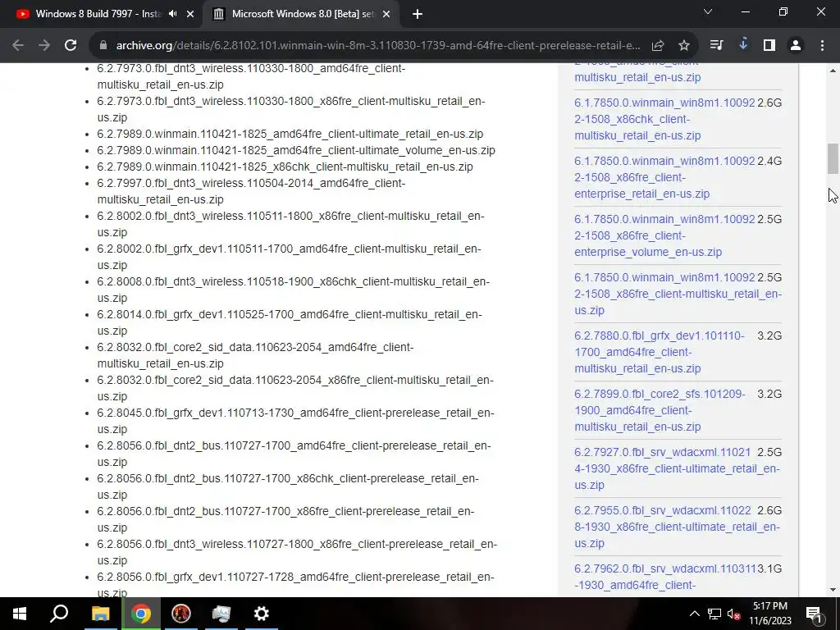The width and height of the screenshot is (840, 630).
Task: Click the page scrollbar down arrow
Action: 833,589
